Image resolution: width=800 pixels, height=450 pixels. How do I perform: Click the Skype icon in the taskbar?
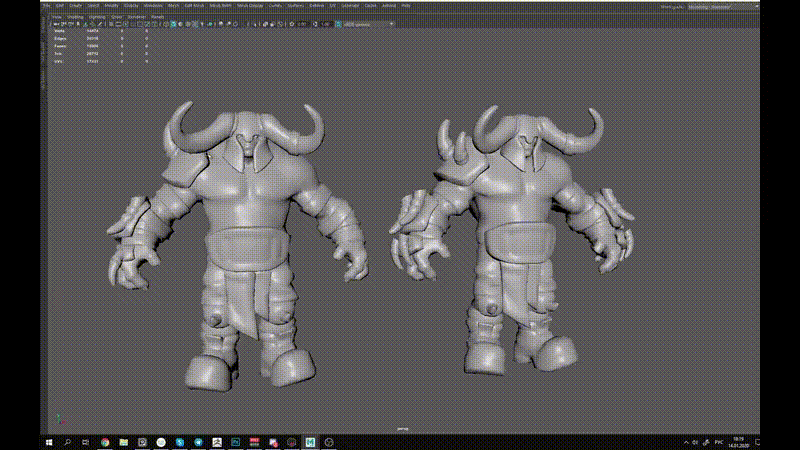[x=179, y=441]
